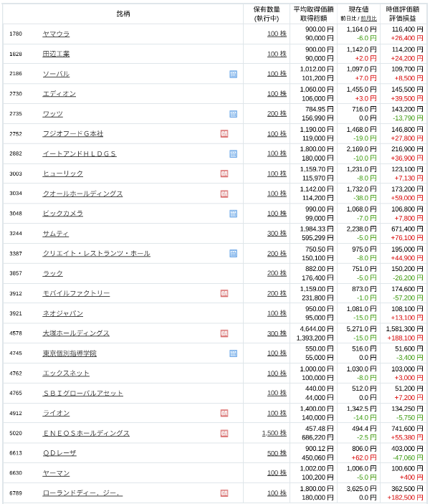Open the 田辺工業 stock link

56,54
